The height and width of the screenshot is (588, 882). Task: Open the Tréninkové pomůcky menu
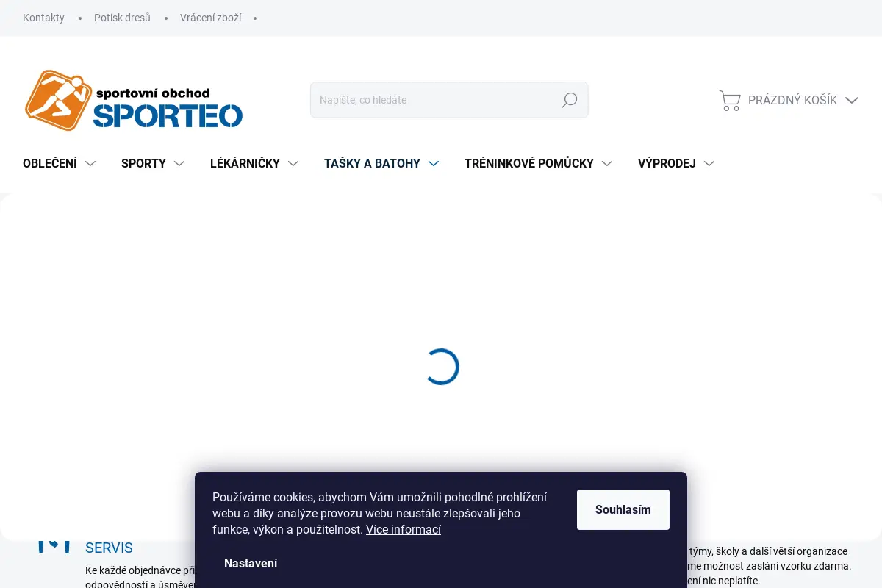coord(529,163)
